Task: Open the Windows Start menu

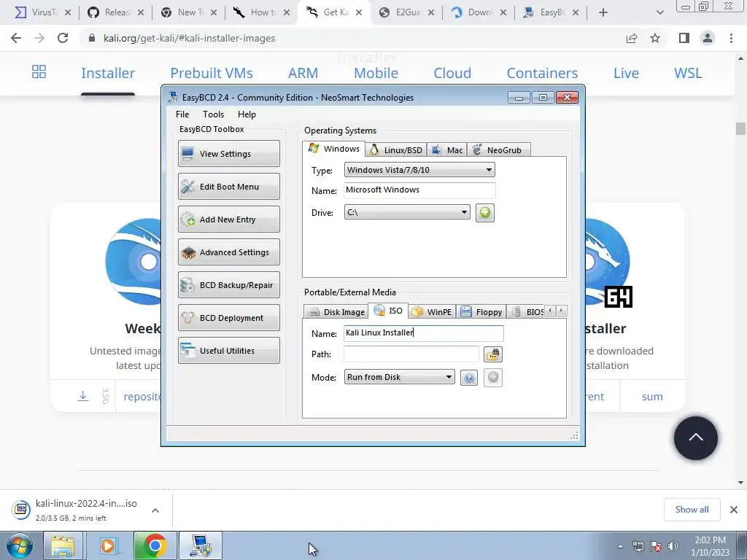Action: 19,545
